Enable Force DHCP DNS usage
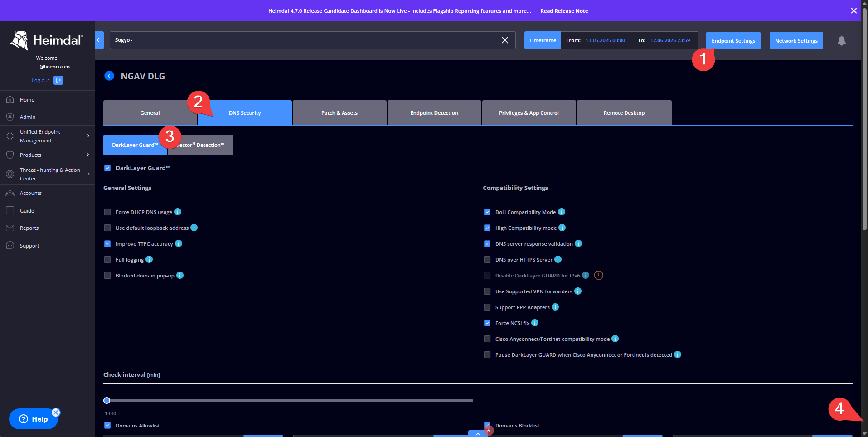The image size is (868, 437). tap(107, 212)
